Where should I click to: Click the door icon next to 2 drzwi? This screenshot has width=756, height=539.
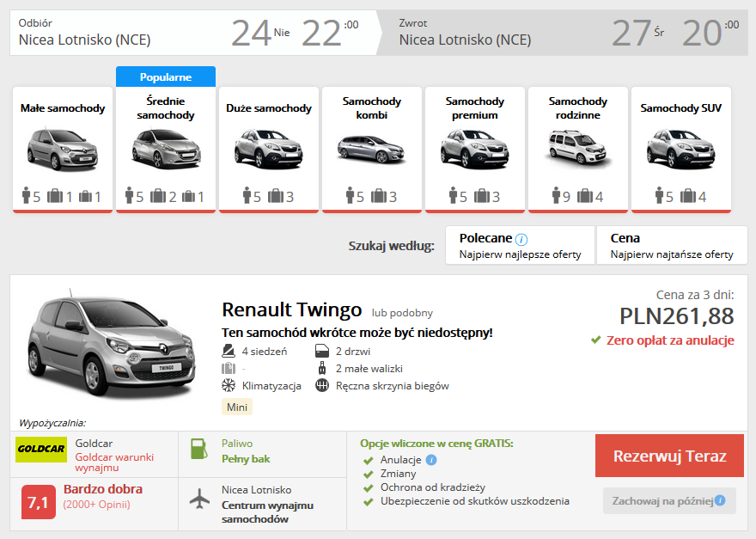(324, 351)
